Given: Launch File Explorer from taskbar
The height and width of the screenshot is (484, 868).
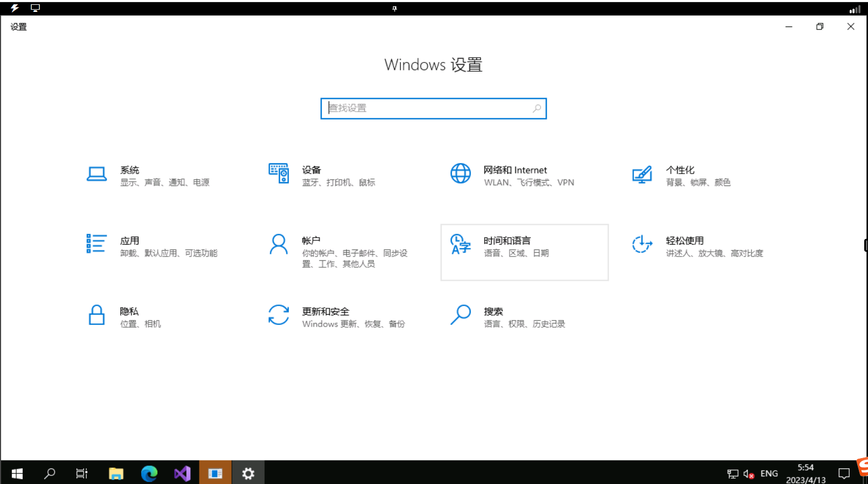Looking at the screenshot, I should [116, 473].
